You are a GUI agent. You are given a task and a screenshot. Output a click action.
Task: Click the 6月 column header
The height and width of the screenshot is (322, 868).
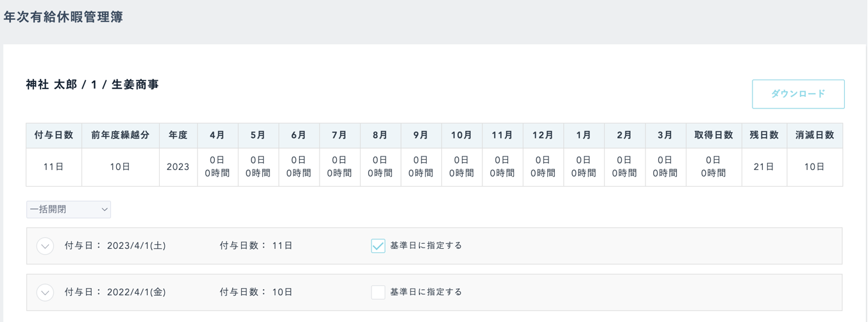click(x=299, y=135)
